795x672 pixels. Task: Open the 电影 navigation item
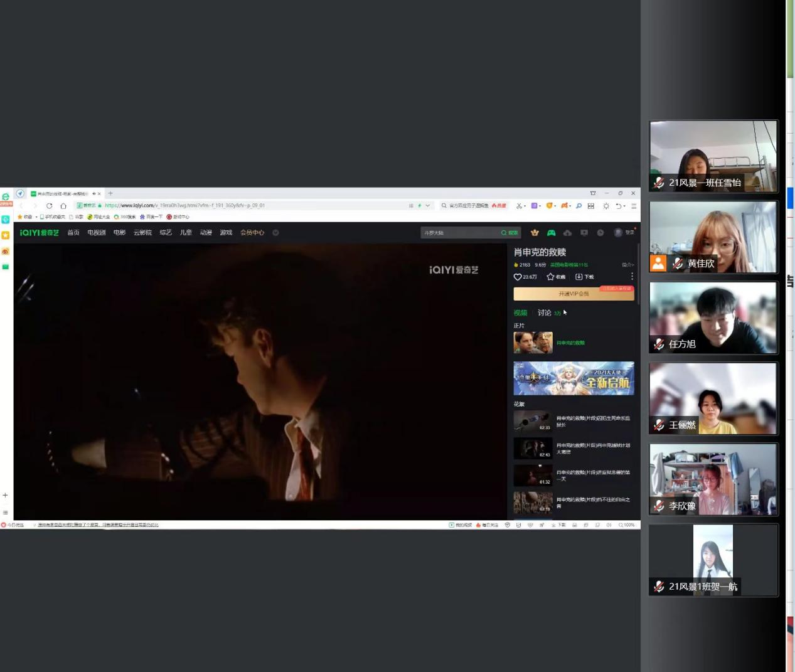click(120, 233)
